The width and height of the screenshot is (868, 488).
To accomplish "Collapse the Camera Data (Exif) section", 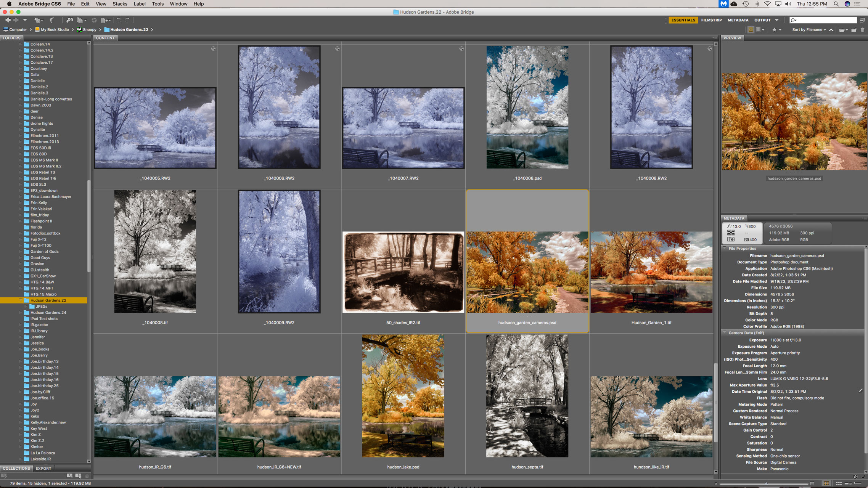I will [725, 333].
